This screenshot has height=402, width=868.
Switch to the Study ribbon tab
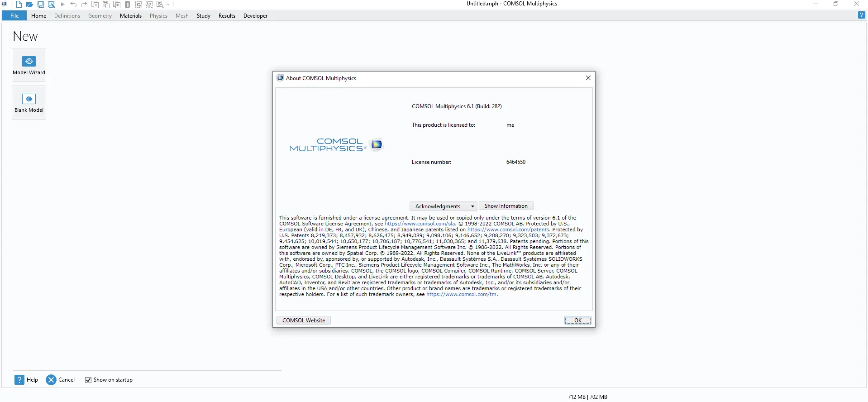click(204, 16)
